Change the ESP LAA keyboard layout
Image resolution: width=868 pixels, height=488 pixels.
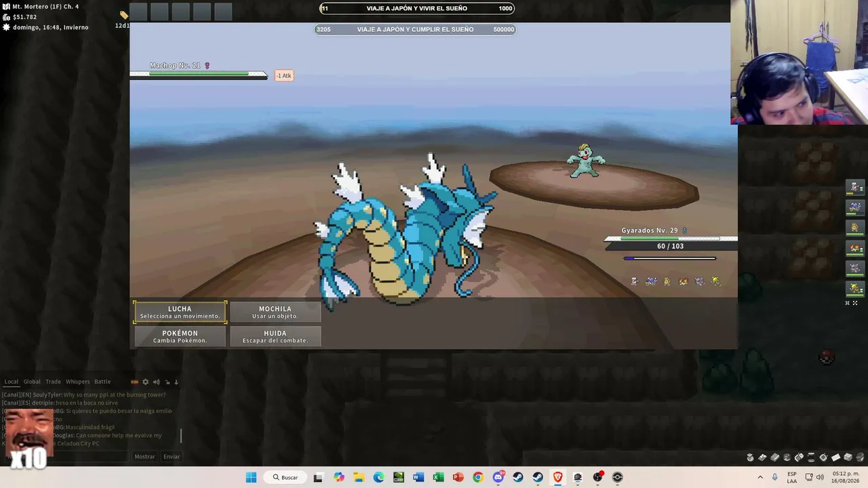click(792, 477)
